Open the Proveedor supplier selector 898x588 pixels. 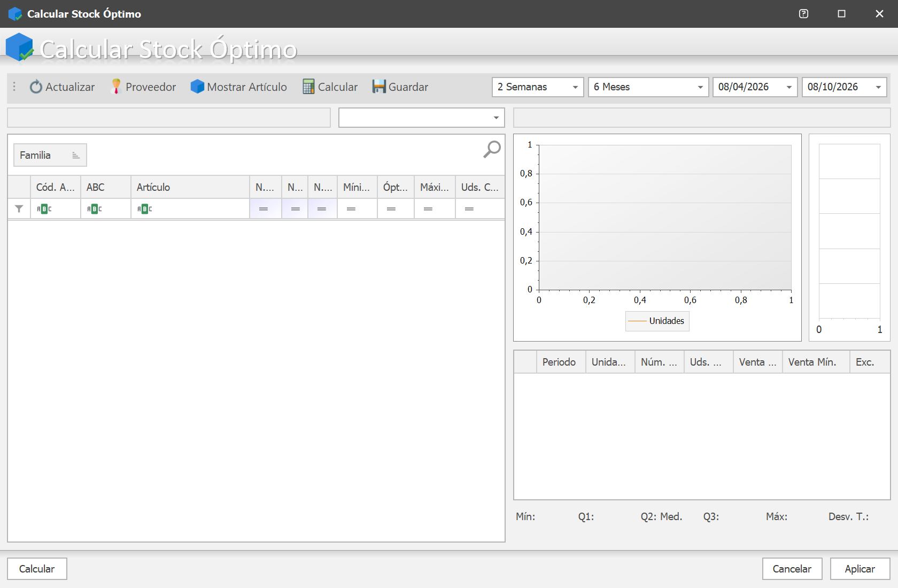[143, 87]
